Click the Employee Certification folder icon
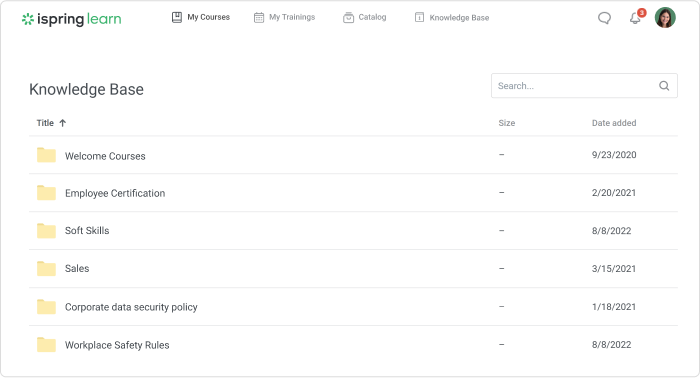The width and height of the screenshot is (700, 378). click(x=46, y=193)
